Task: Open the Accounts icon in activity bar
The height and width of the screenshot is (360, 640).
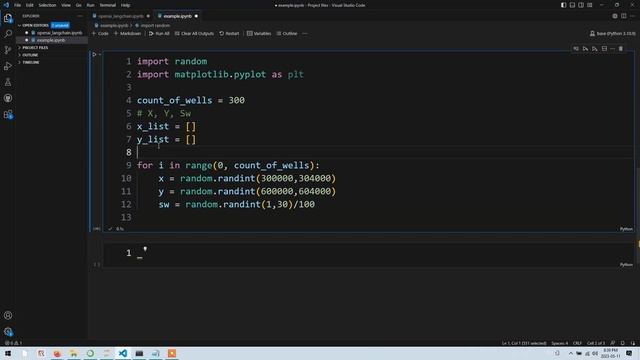Action: 8,315
